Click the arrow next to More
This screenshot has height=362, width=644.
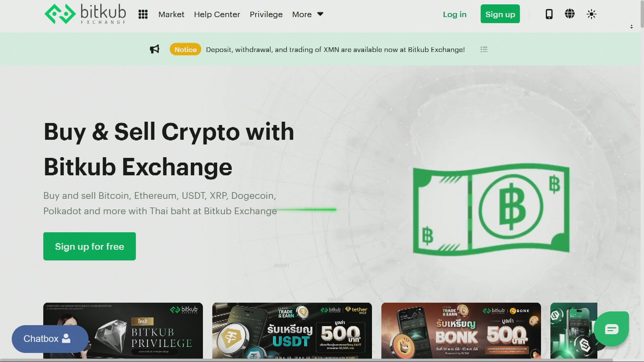(320, 14)
